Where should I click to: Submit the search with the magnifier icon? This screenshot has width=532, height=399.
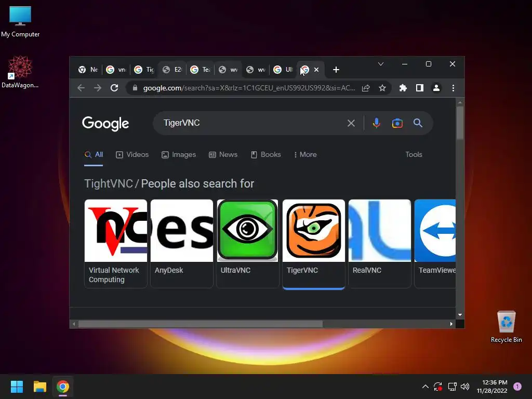[x=418, y=123]
